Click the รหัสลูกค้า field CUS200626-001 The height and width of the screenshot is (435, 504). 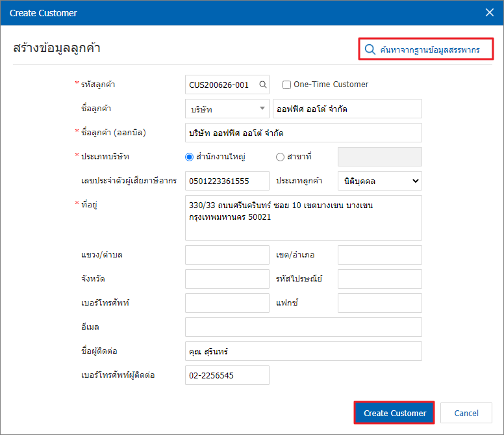[227, 85]
